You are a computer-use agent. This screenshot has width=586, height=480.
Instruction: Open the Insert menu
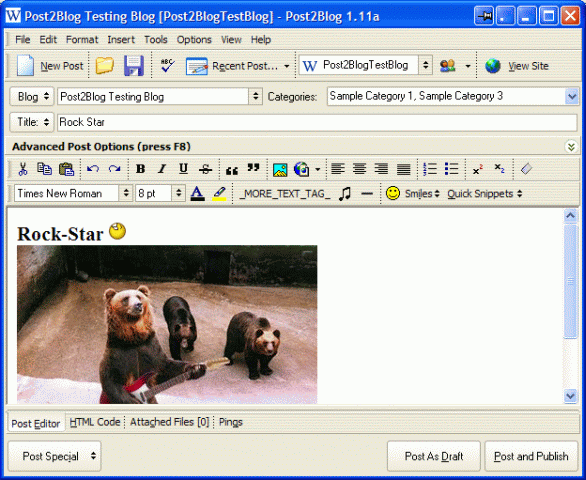pos(121,40)
